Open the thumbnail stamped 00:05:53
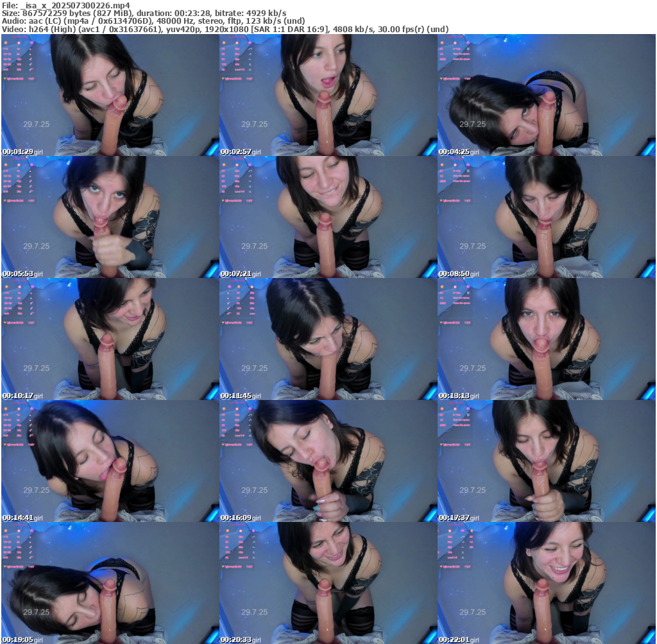657x644 pixels. tap(110, 217)
